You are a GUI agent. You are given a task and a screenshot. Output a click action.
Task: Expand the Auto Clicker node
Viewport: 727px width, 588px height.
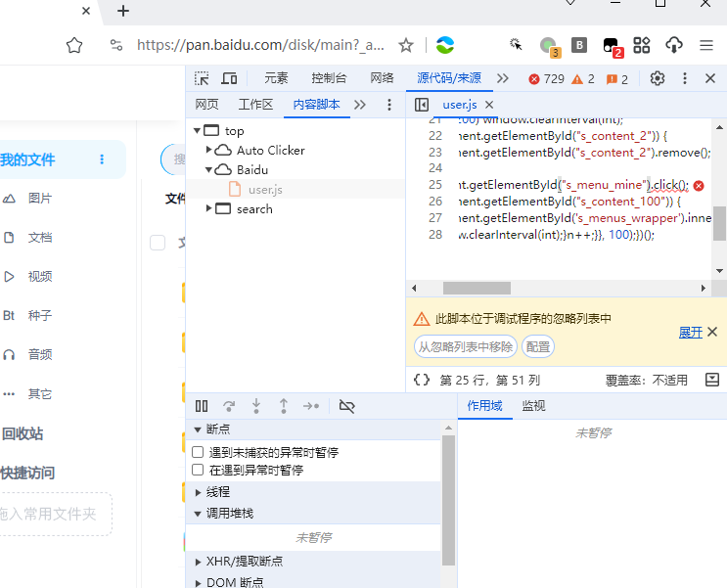click(208, 150)
